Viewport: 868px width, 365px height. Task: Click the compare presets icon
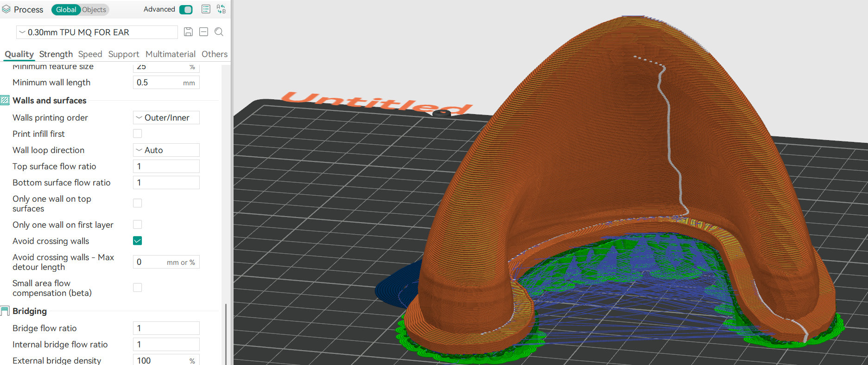(x=221, y=9)
